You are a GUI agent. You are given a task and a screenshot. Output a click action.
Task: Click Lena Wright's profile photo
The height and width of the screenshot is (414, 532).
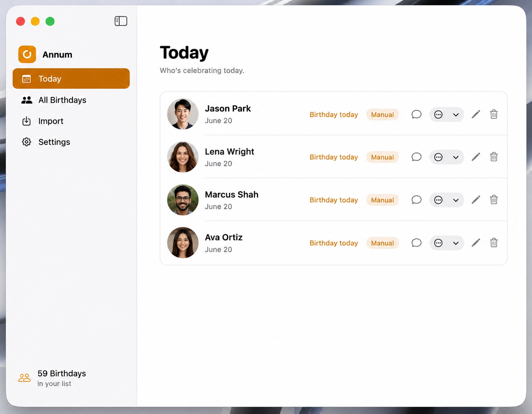tap(183, 157)
